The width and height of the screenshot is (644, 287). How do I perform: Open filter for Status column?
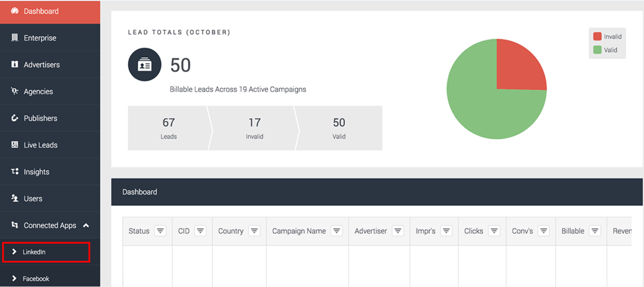[160, 231]
